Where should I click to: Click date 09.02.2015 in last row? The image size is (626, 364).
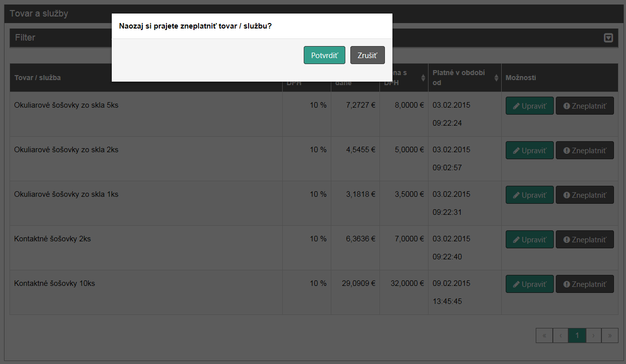452,283
